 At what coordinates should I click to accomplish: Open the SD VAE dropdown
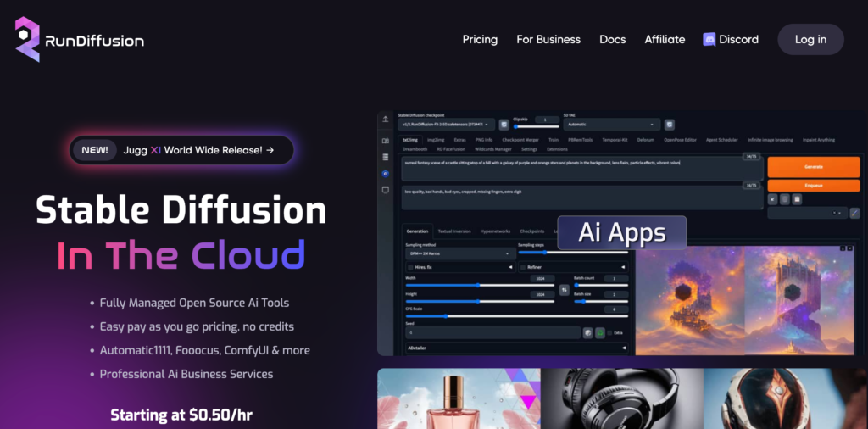(x=612, y=125)
